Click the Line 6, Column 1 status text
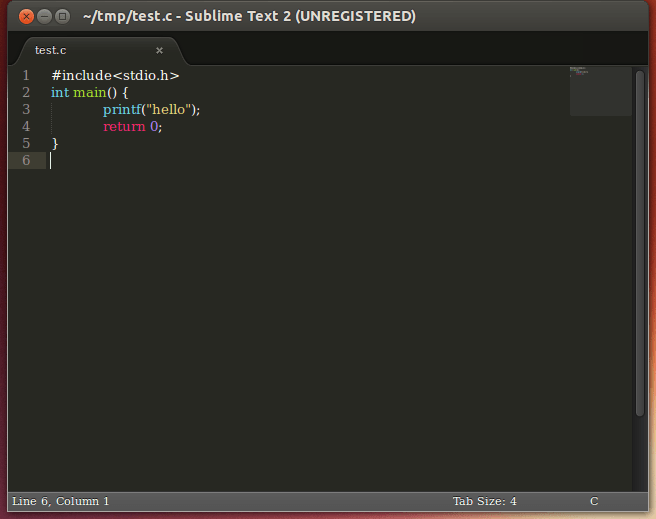The width and height of the screenshot is (656, 519). point(61,501)
